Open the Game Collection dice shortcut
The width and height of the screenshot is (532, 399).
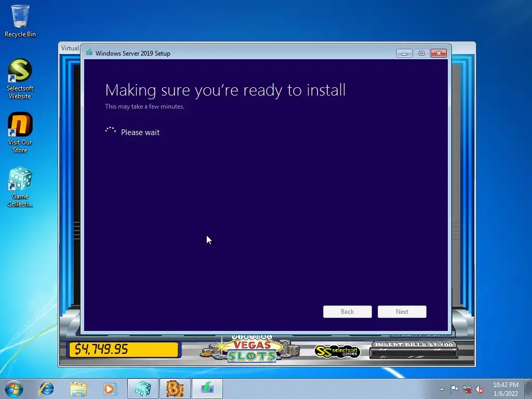coord(20,187)
